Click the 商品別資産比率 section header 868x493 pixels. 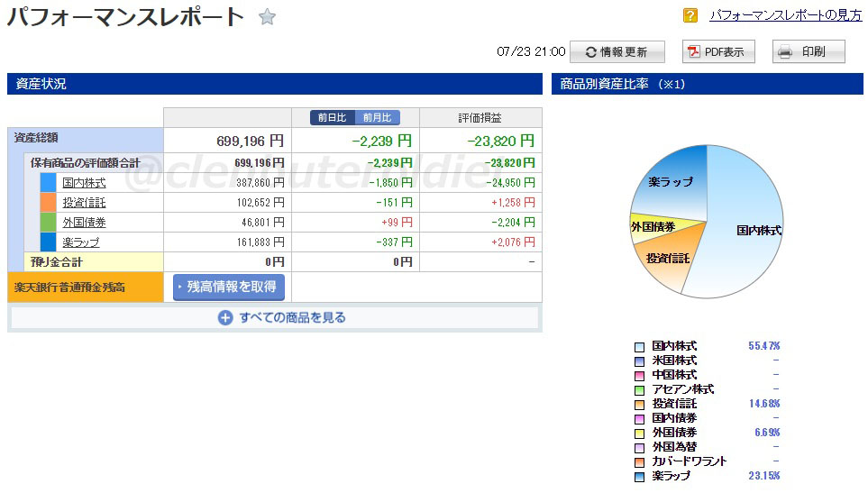point(707,84)
